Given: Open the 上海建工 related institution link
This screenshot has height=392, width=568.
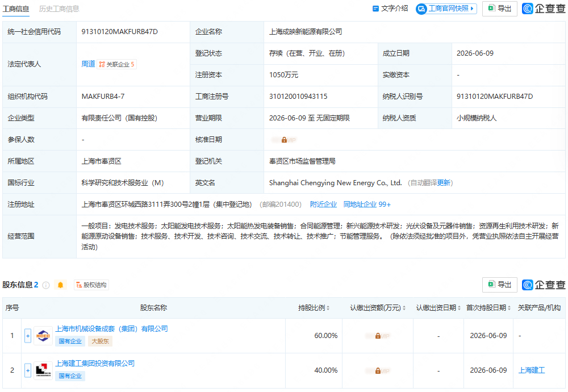Looking at the screenshot, I should (532, 370).
